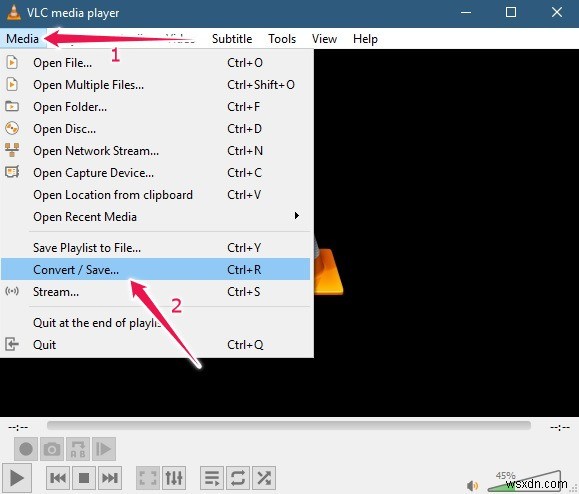Toggle the playlist view
Image resolution: width=579 pixels, height=494 pixels.
pyautogui.click(x=212, y=478)
